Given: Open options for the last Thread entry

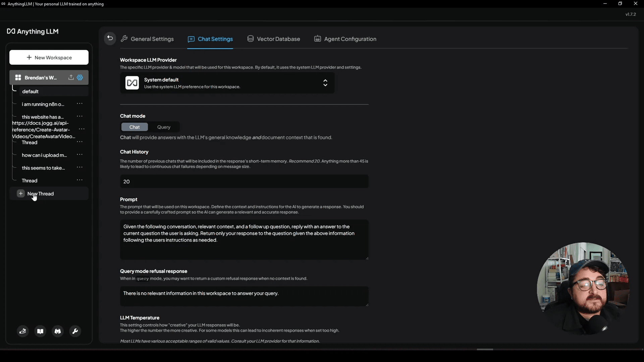Looking at the screenshot, I should click(x=79, y=180).
